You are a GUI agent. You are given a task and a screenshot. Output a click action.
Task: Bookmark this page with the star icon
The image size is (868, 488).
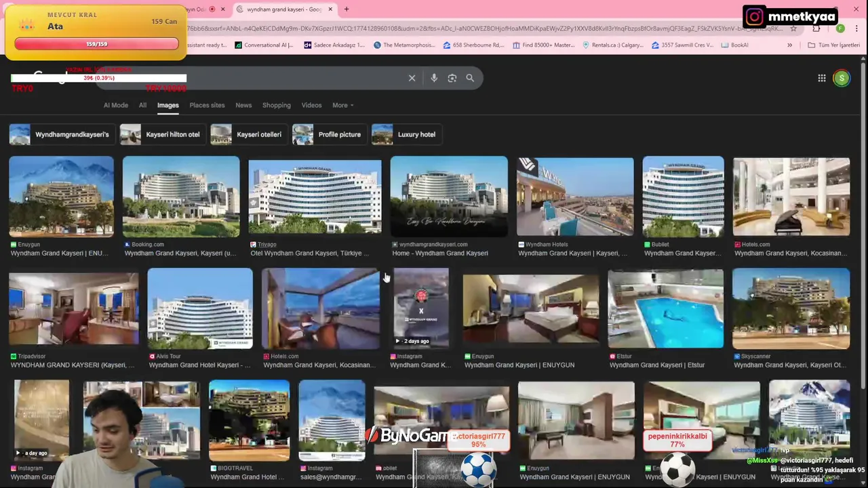click(x=793, y=28)
